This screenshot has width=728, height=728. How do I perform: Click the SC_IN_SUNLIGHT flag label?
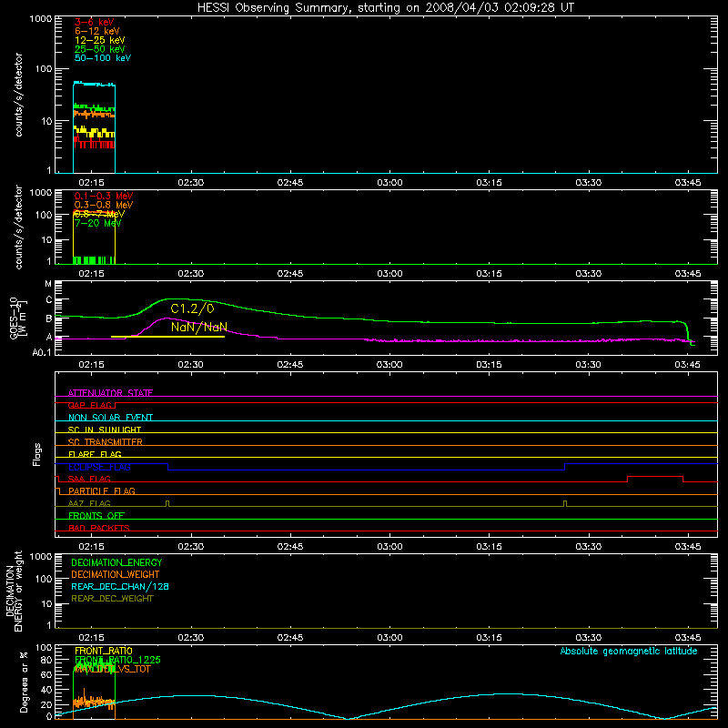click(105, 430)
